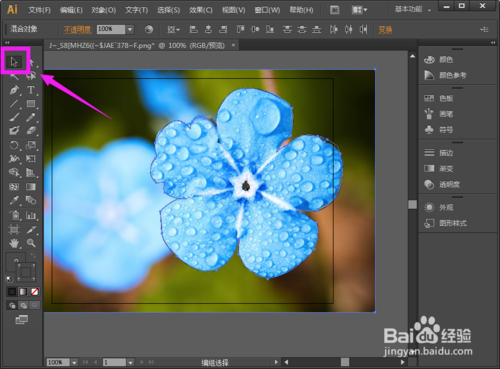Switch to gradient fill mode
500x369 pixels.
(x=23, y=292)
